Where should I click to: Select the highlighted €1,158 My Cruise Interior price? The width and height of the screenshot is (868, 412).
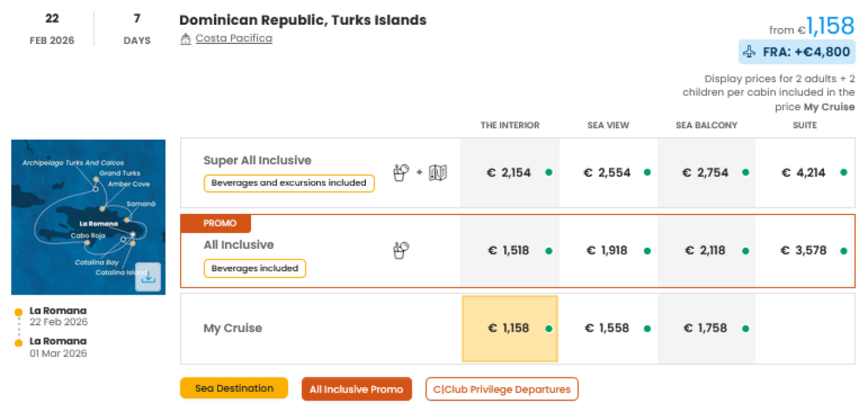click(x=509, y=328)
